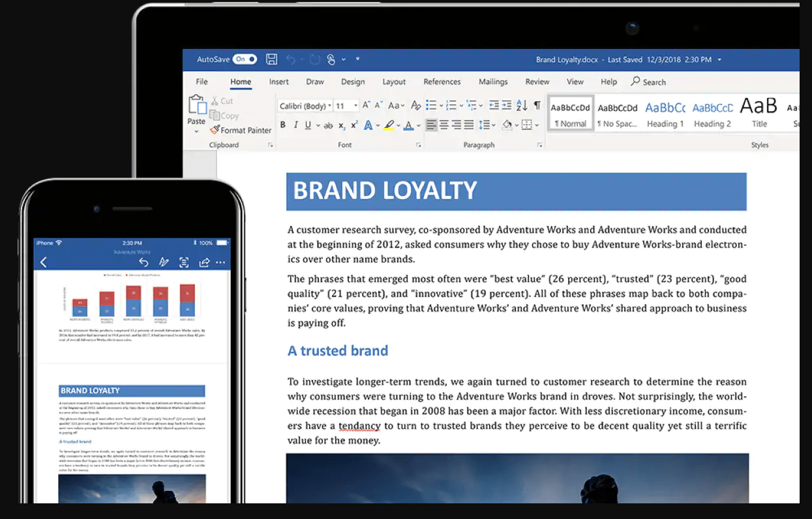Switch to the Insert tab

pyautogui.click(x=278, y=82)
